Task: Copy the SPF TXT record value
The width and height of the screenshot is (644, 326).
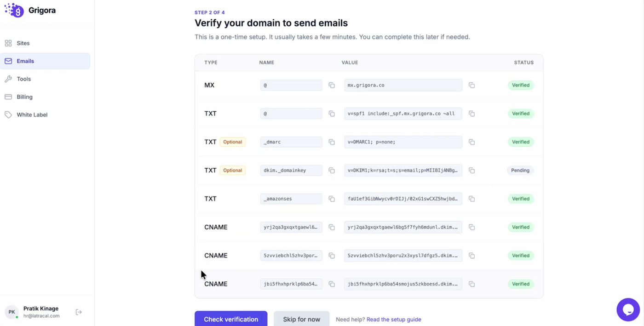Action: pos(471,114)
